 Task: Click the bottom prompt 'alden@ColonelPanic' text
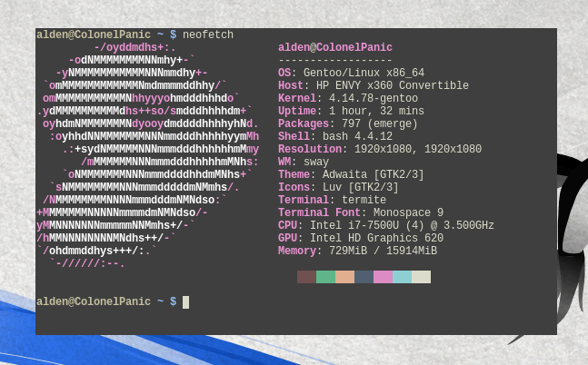94,301
